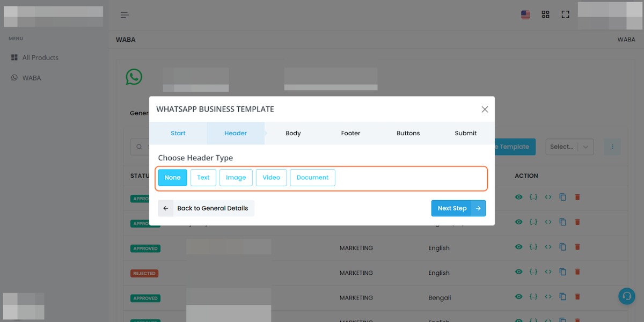Expand the Select... dropdown behind the dialog
Image resolution: width=644 pixels, height=322 pixels.
(569, 147)
